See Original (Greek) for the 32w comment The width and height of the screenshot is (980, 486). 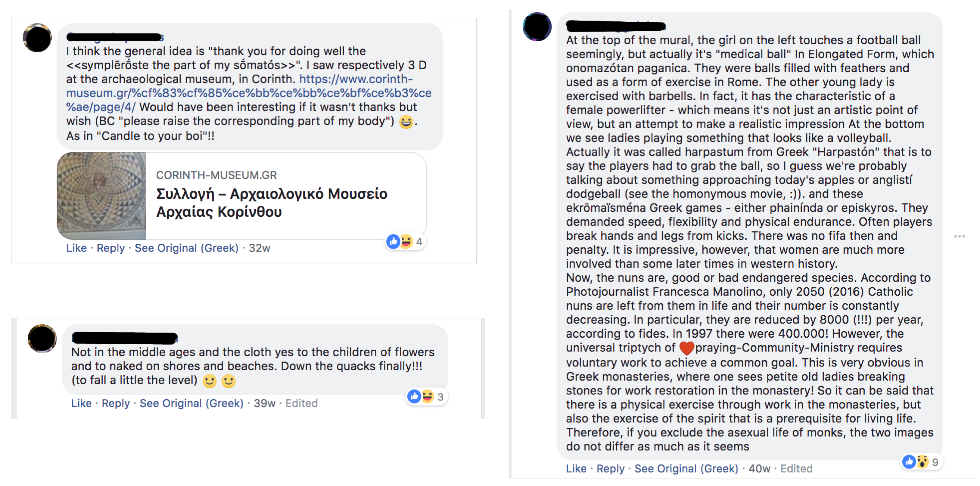click(x=186, y=248)
